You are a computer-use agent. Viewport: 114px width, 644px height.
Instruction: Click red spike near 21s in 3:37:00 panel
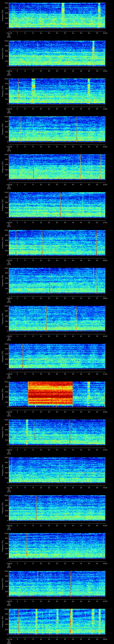(42, 243)
